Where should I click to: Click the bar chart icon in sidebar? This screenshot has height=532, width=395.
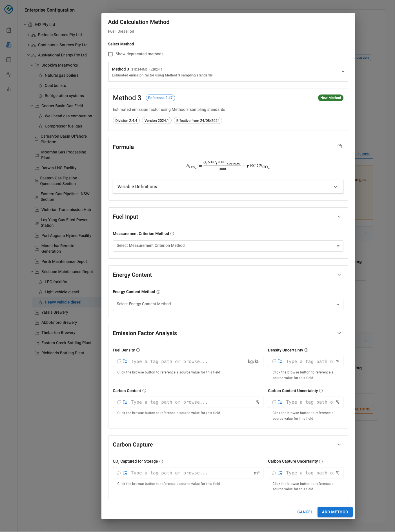9,89
